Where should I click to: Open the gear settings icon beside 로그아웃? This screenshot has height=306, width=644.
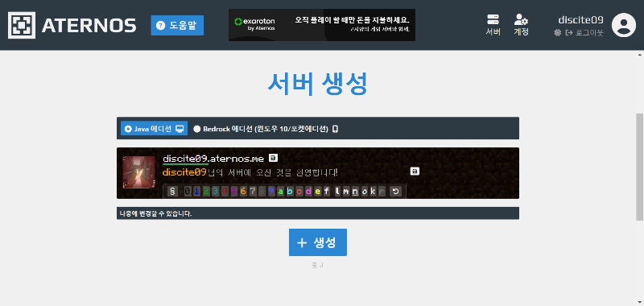tap(557, 33)
